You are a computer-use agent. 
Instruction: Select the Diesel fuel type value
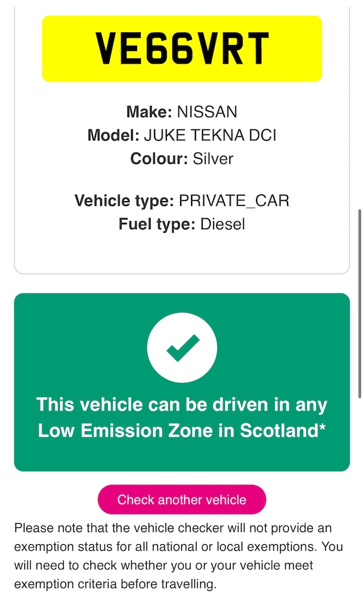(223, 224)
